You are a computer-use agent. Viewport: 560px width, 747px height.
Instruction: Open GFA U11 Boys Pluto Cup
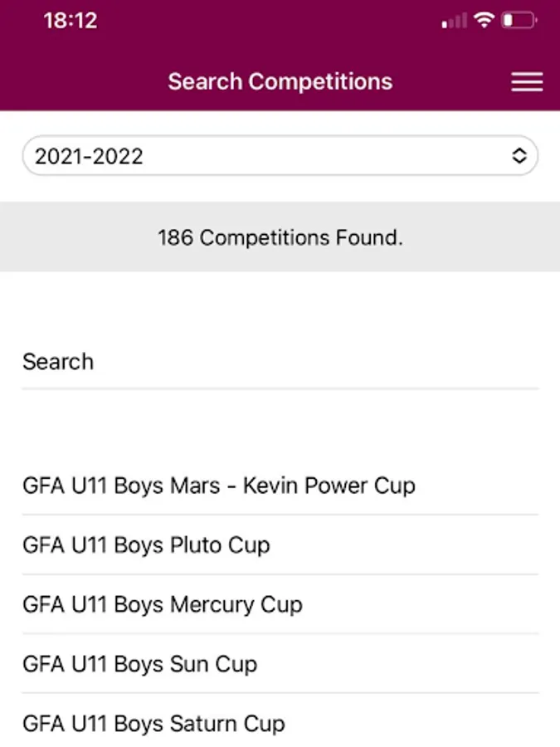pos(146,545)
